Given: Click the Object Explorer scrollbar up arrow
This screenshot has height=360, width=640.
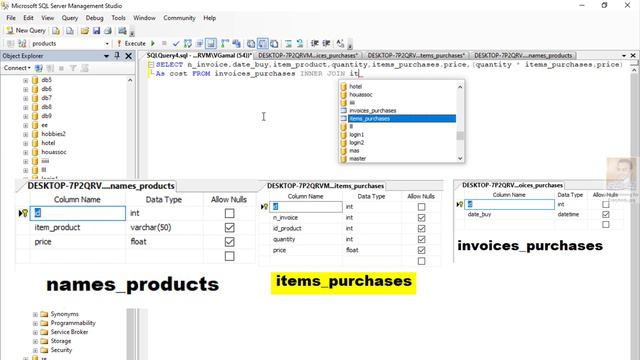Looking at the screenshot, I should [130, 80].
